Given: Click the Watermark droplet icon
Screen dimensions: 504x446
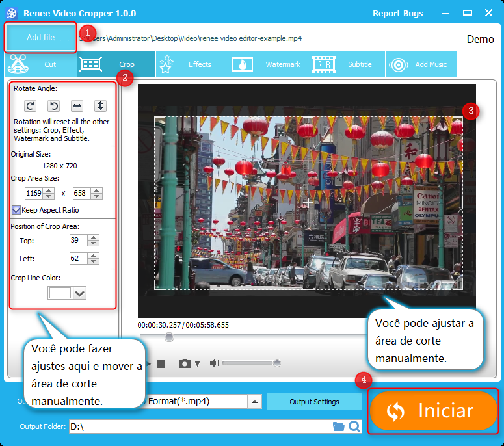Looking at the screenshot, I should tap(242, 64).
